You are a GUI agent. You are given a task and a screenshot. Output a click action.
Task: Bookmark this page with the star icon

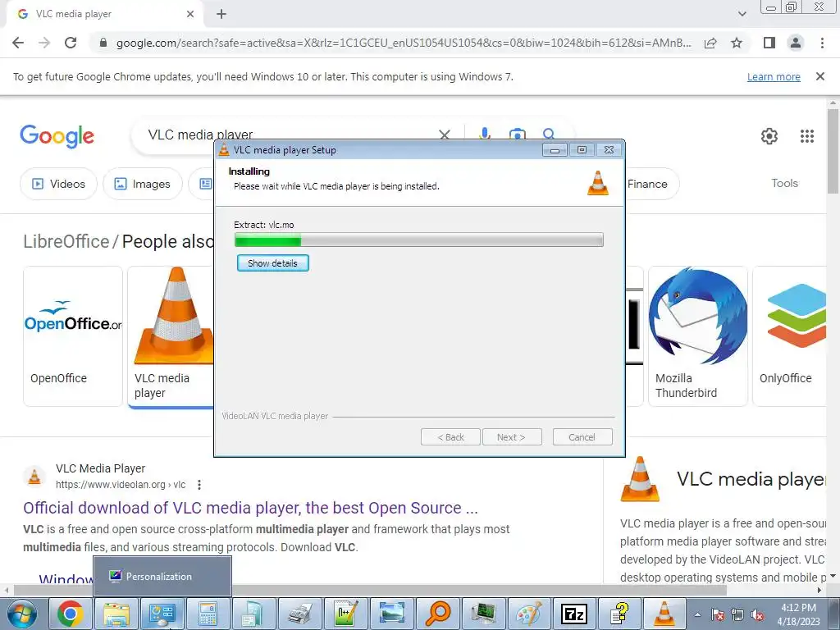coord(737,43)
